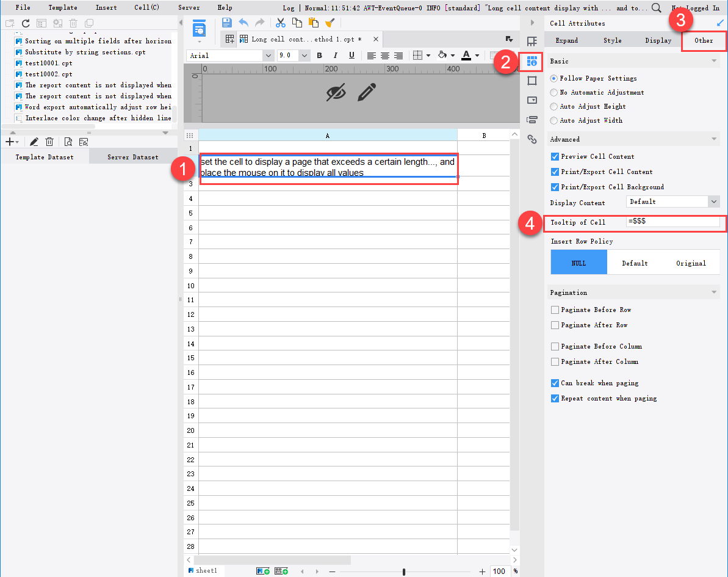Open the Template menu
Viewport: 728px width, 577px height.
(62, 7)
